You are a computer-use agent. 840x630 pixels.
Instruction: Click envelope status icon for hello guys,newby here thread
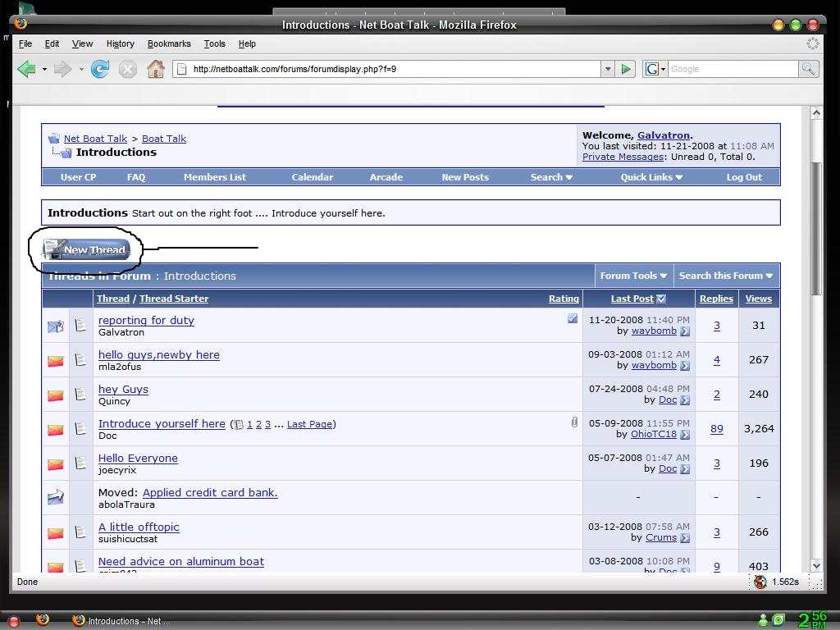pyautogui.click(x=56, y=361)
